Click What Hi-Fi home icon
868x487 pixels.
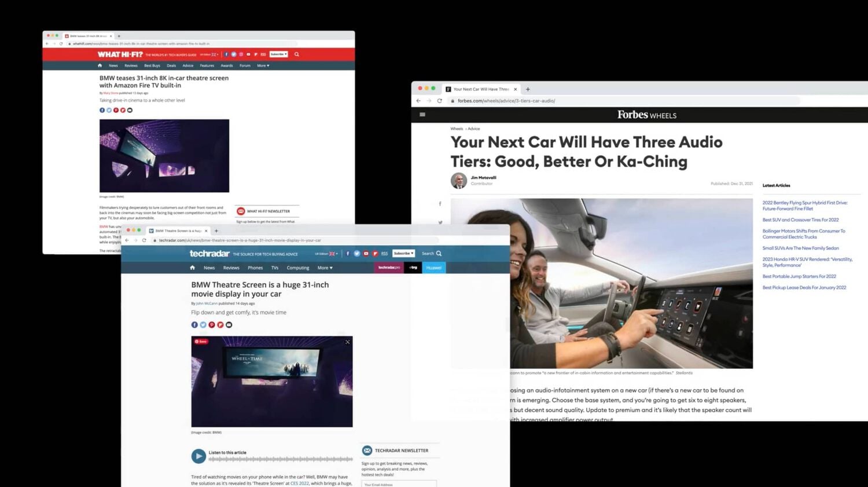100,65
